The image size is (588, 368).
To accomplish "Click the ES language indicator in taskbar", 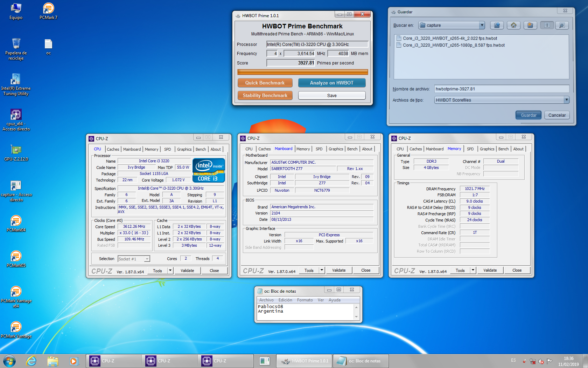I will (x=513, y=360).
